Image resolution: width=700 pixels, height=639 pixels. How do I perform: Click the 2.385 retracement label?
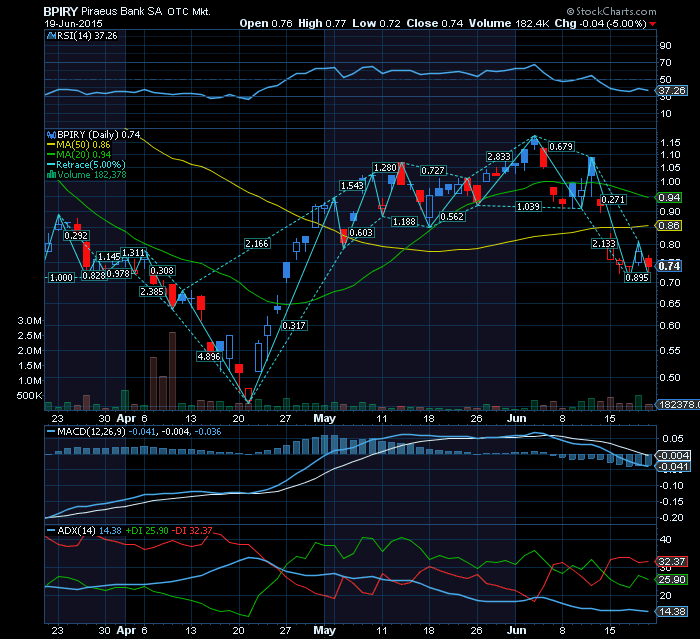tap(152, 292)
